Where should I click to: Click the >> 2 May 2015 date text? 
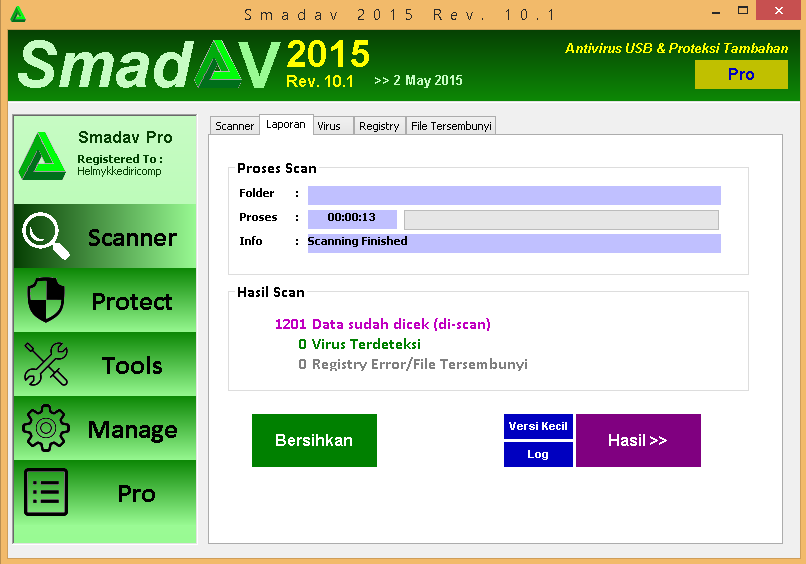pyautogui.click(x=418, y=80)
